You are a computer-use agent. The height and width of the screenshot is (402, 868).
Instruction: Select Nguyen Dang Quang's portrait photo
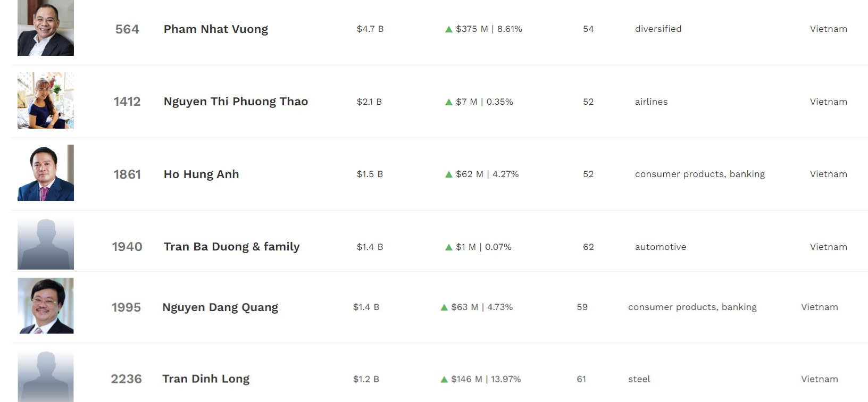[x=46, y=306]
